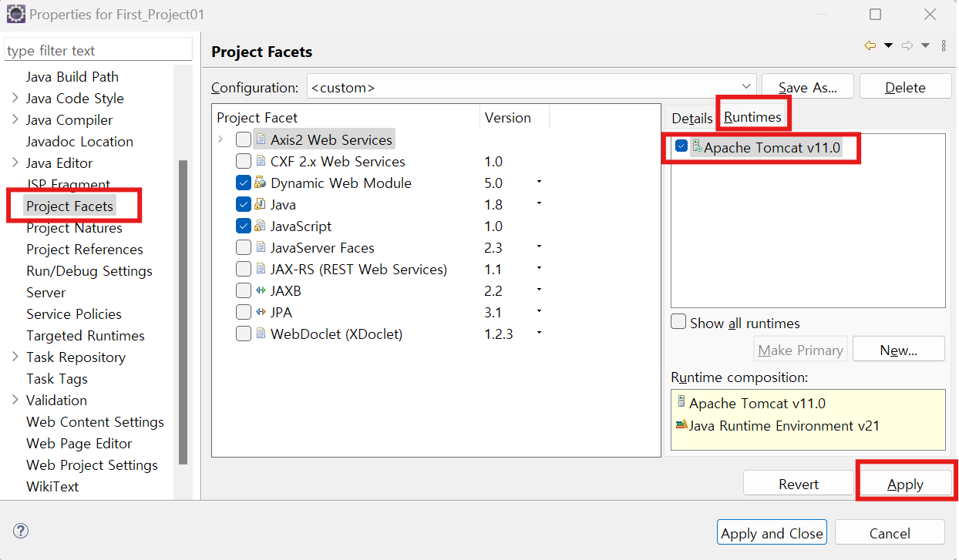Click the Eclipse icon in title bar
959x560 pixels.
[15, 14]
